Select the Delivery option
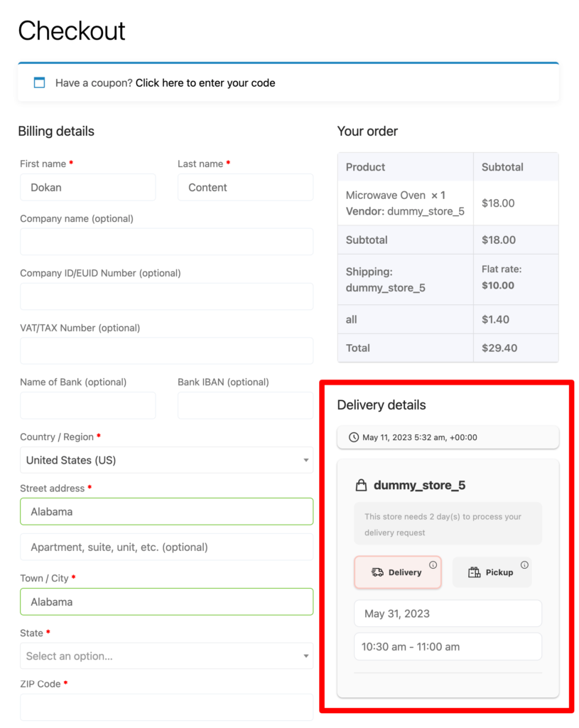579x728 pixels. [398, 572]
